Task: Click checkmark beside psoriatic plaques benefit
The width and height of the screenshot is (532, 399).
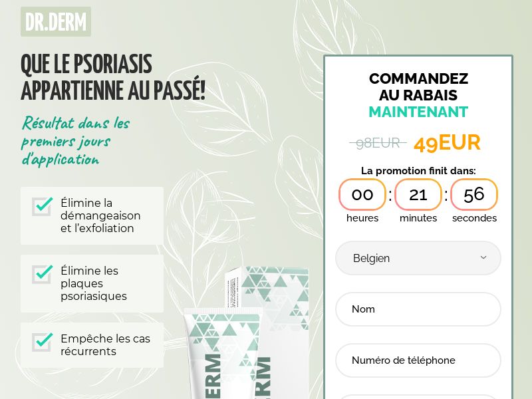Action: tap(43, 273)
